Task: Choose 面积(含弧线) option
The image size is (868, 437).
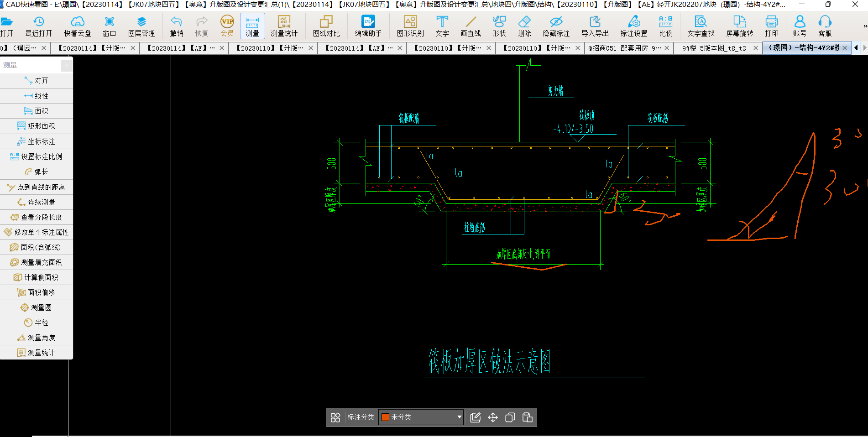Action: coord(37,247)
